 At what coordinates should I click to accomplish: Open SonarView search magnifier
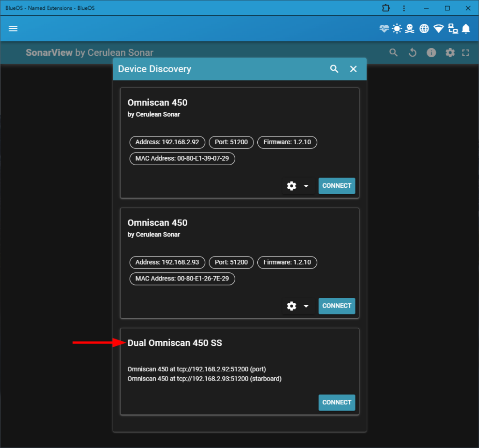[x=393, y=52]
